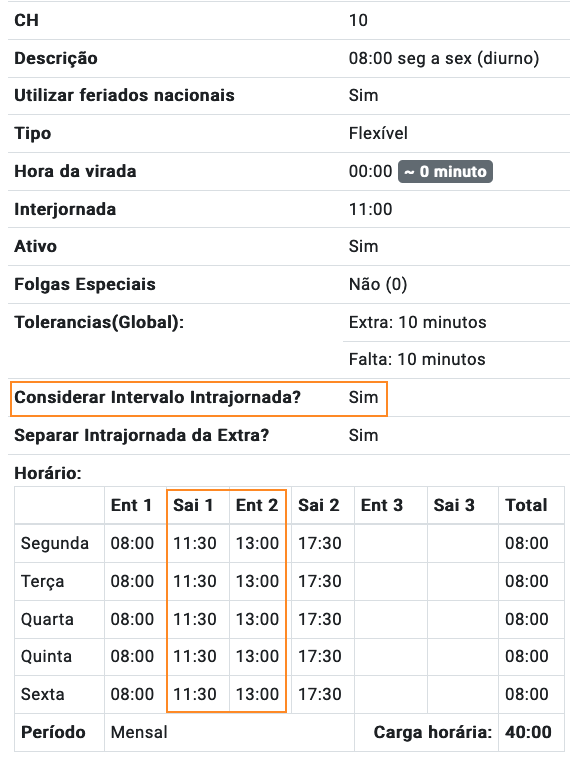Select the Segunda row label
Image resolution: width=574 pixels, height=764 pixels.
tap(55, 543)
